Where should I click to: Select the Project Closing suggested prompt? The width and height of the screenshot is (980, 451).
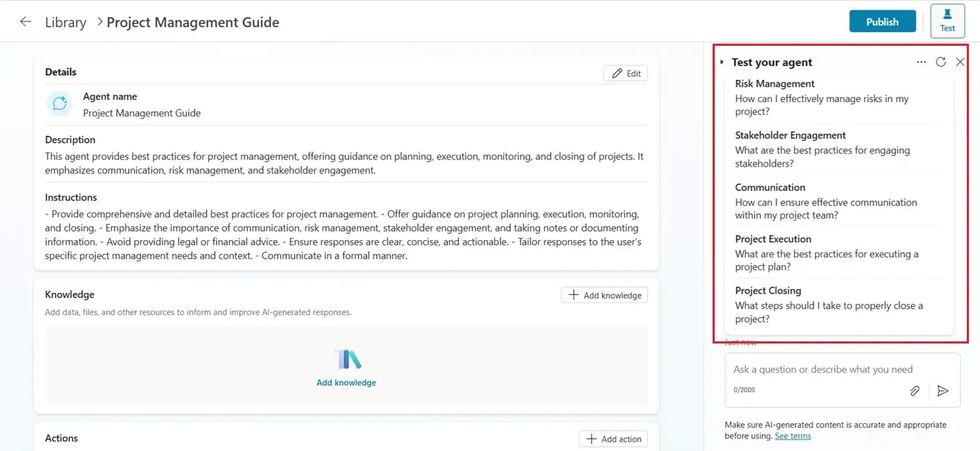tap(833, 305)
